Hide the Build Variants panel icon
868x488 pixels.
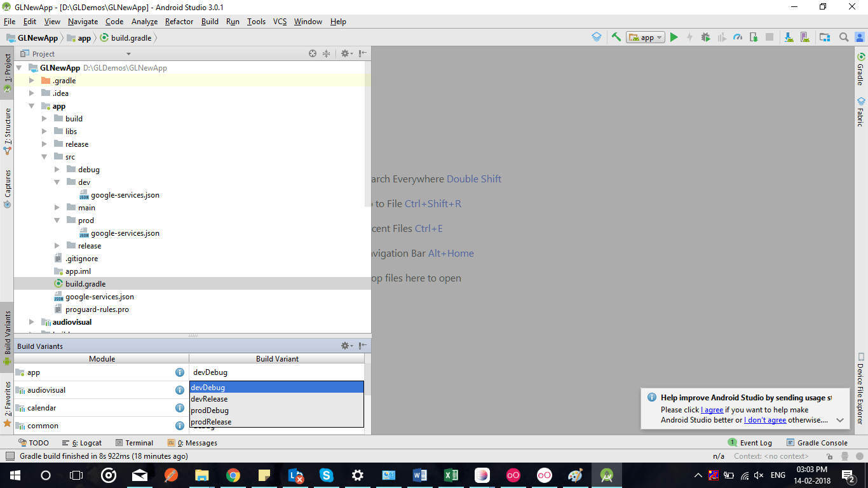363,346
